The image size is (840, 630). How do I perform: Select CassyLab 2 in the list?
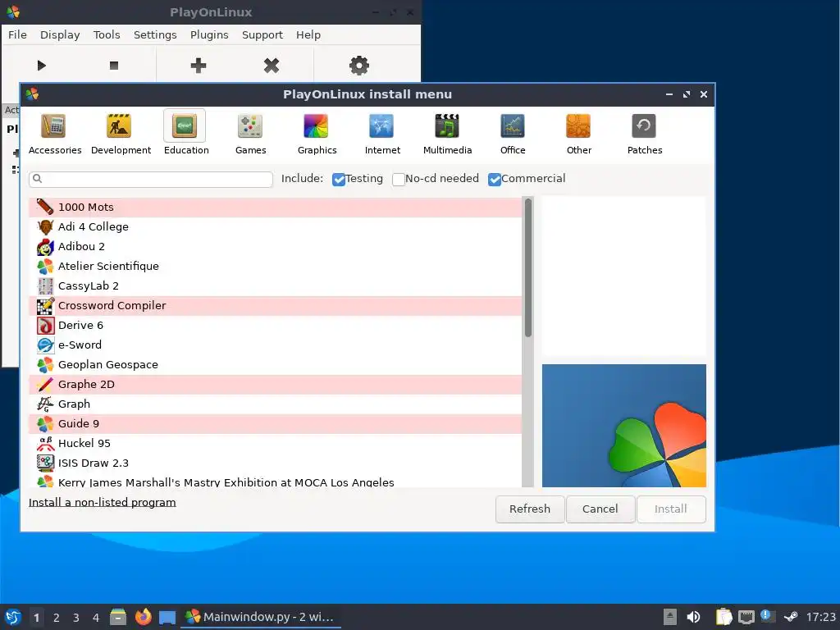pyautogui.click(x=275, y=285)
